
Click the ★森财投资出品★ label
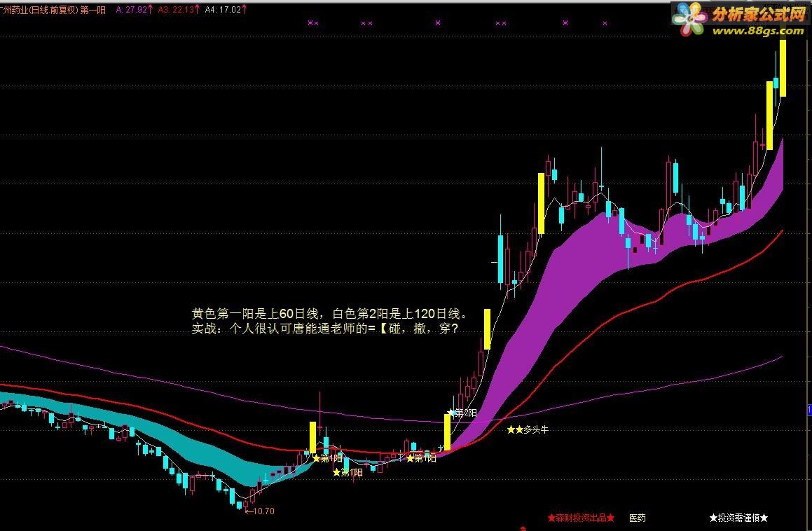coord(581,518)
